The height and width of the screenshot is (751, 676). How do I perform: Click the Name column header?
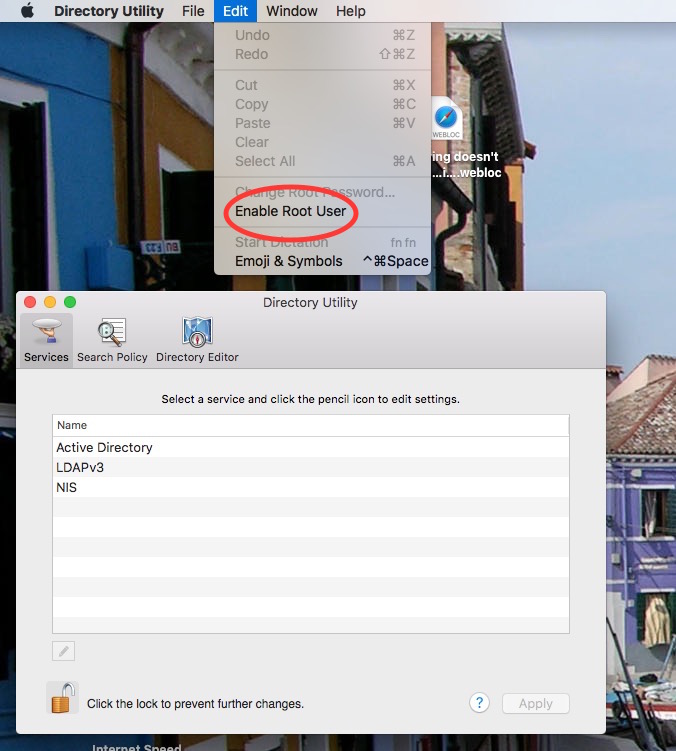pos(310,425)
